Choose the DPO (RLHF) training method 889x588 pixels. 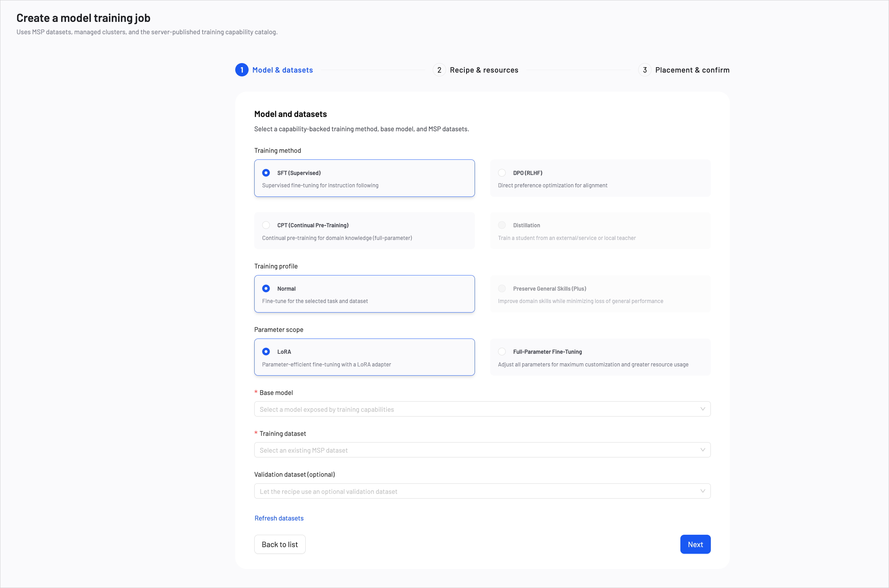click(x=502, y=173)
